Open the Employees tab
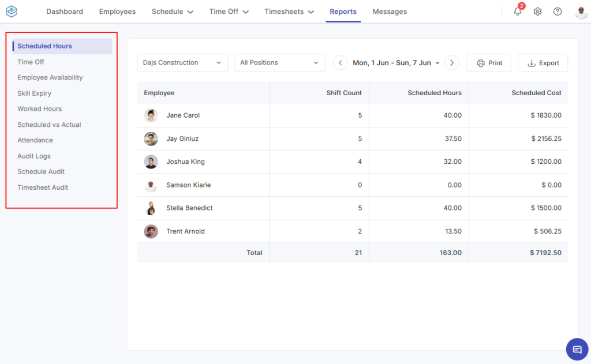Viewport: 591px width, 364px height. (x=117, y=12)
